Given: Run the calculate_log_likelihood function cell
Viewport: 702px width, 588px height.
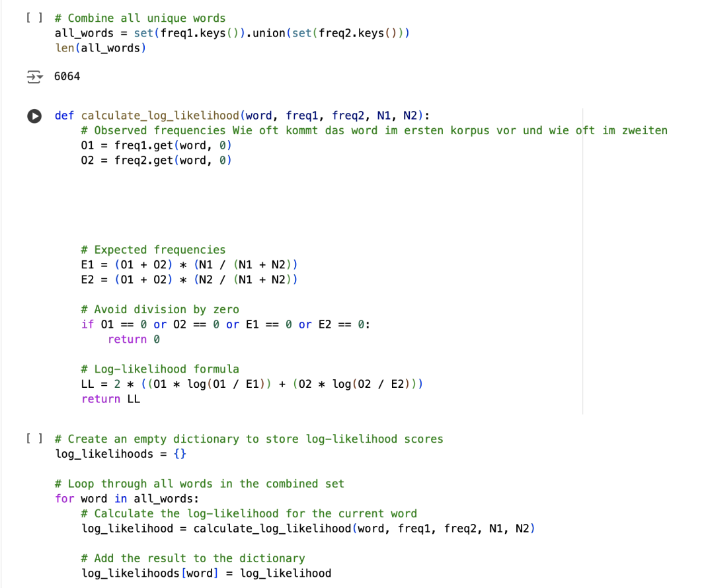Looking at the screenshot, I should coord(34,116).
